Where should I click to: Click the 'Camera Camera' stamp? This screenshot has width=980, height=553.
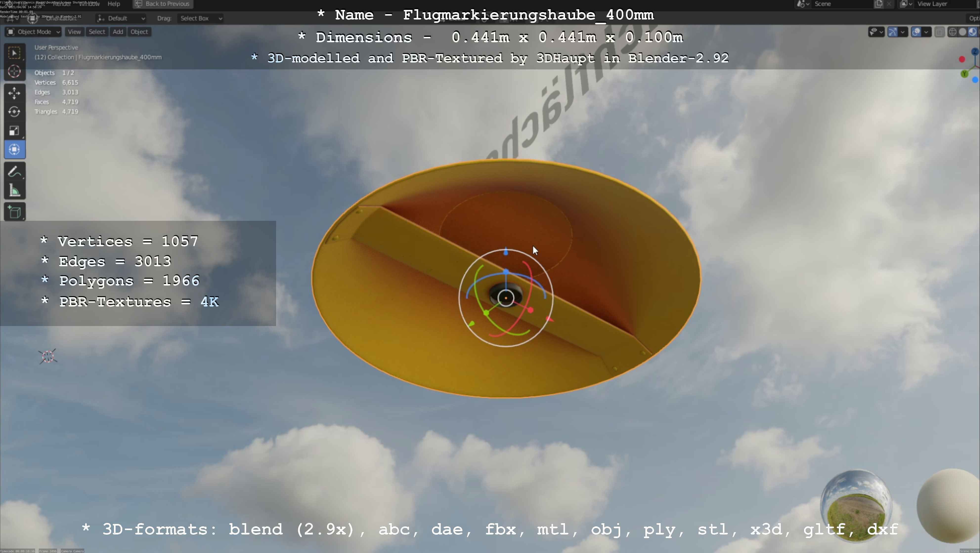pos(72,551)
